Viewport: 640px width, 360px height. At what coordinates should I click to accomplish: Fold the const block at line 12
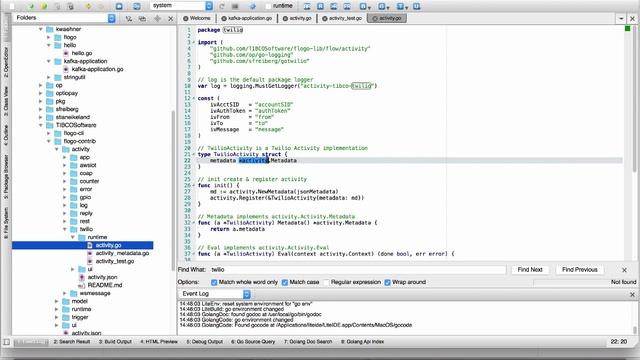[193, 98]
